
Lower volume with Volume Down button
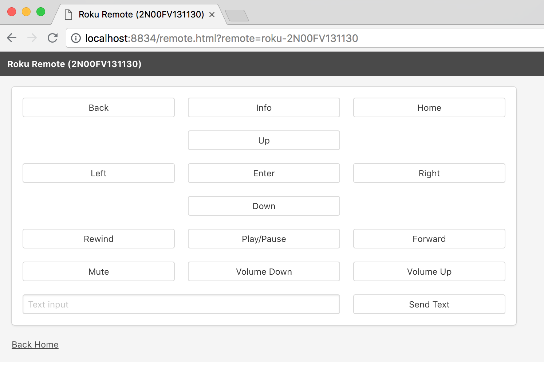pyautogui.click(x=264, y=271)
